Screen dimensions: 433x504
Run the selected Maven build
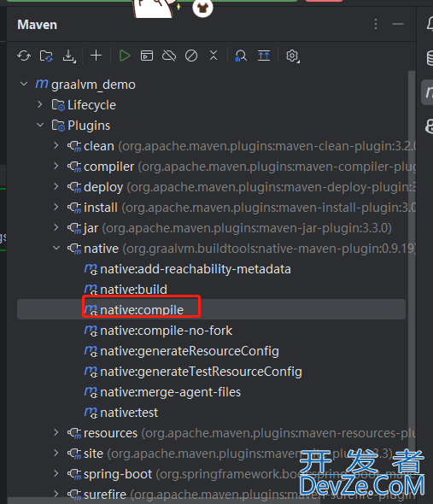tap(125, 56)
